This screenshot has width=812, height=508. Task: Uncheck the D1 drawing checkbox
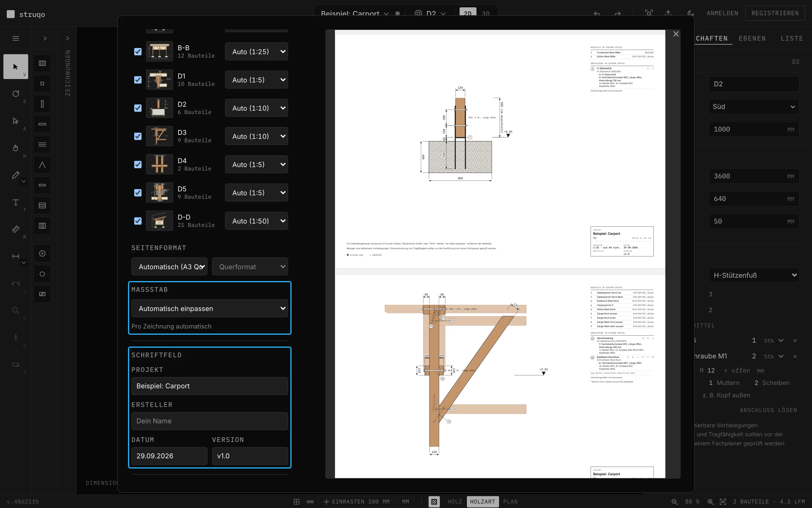[x=138, y=80]
